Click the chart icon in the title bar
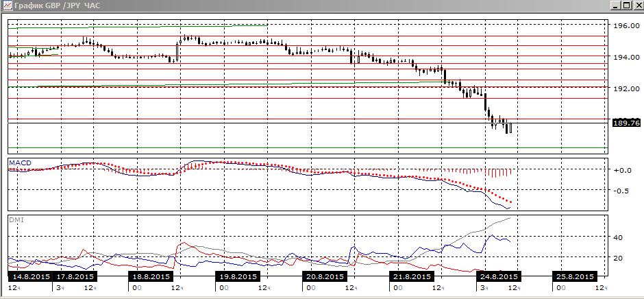 7,5
